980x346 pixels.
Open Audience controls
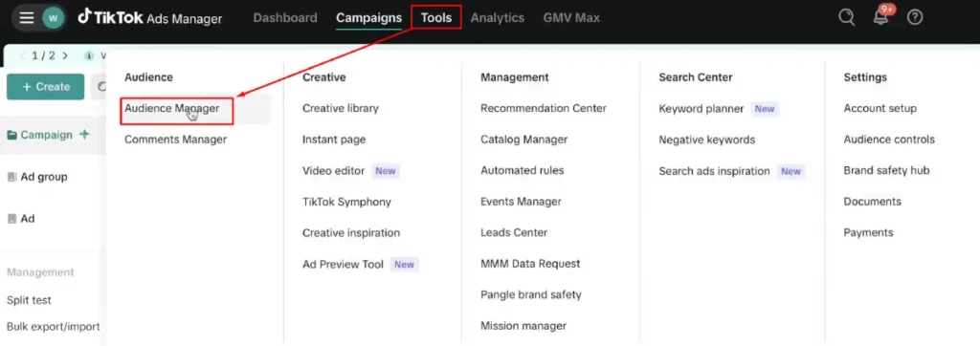889,140
